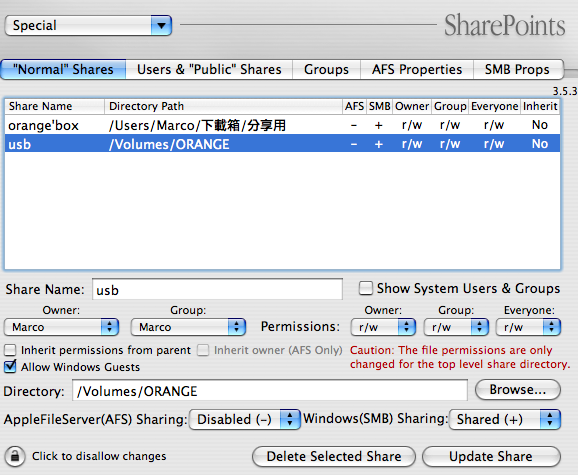The height and width of the screenshot is (475, 578).
Task: Click the /Volumes/ORANGE path in the table
Action: point(169,144)
